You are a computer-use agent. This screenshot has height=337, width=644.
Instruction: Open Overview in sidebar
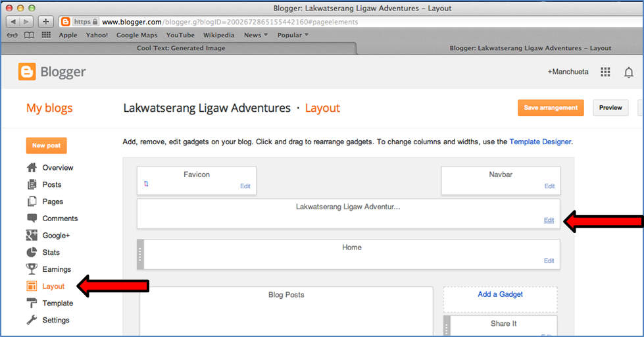click(58, 168)
